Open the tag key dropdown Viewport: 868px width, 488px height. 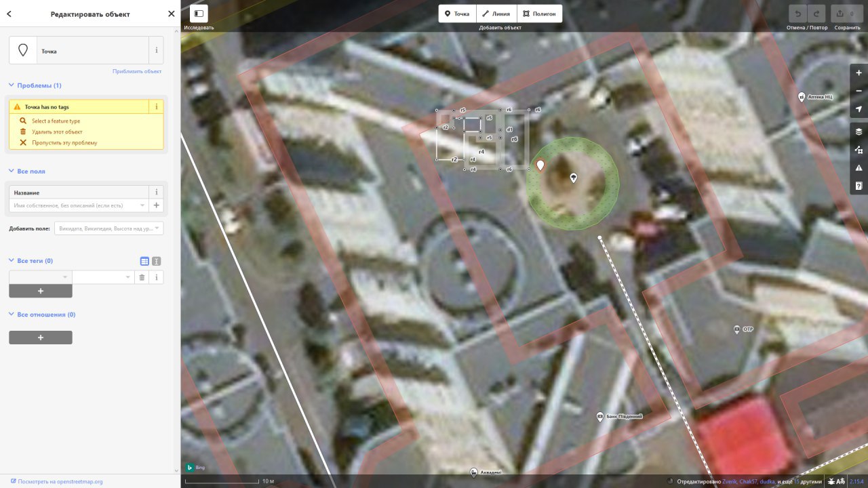[65, 277]
